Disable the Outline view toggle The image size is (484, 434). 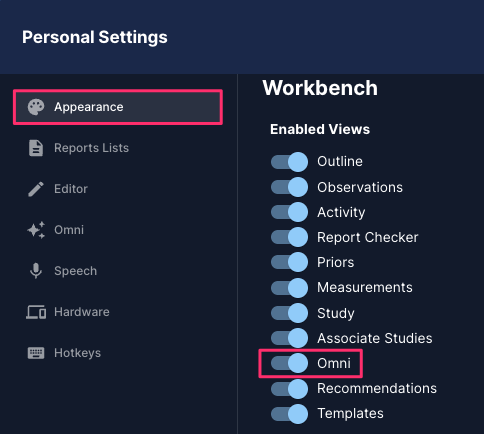click(x=289, y=162)
